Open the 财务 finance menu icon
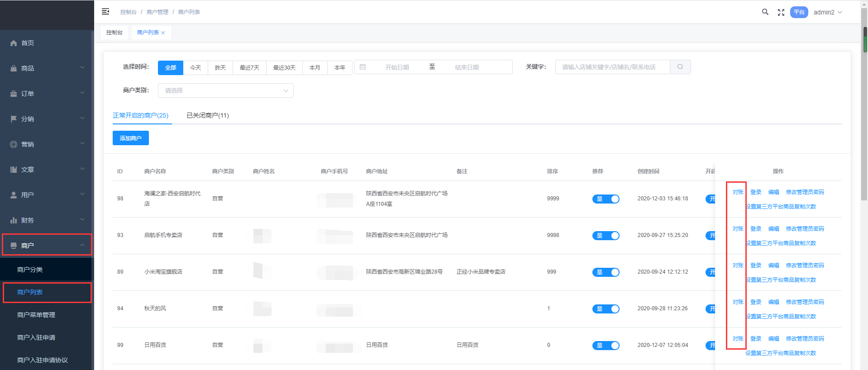The width and height of the screenshot is (868, 370). click(x=14, y=220)
